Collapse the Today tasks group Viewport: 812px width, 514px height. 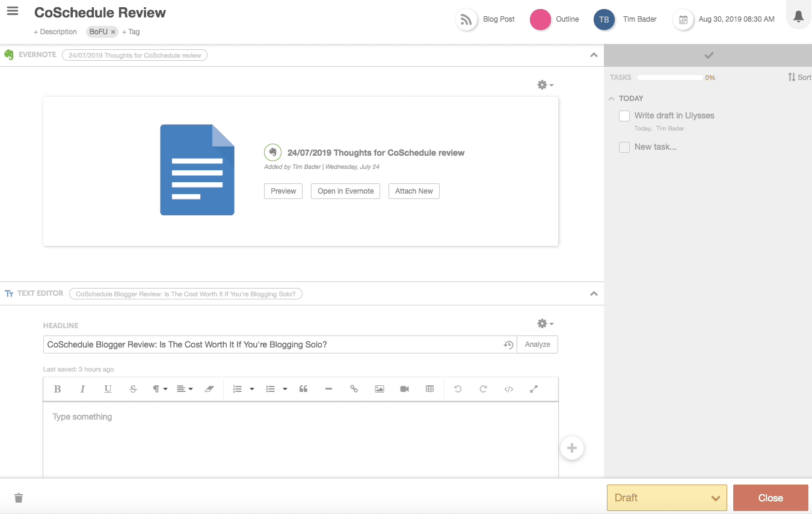click(x=611, y=98)
